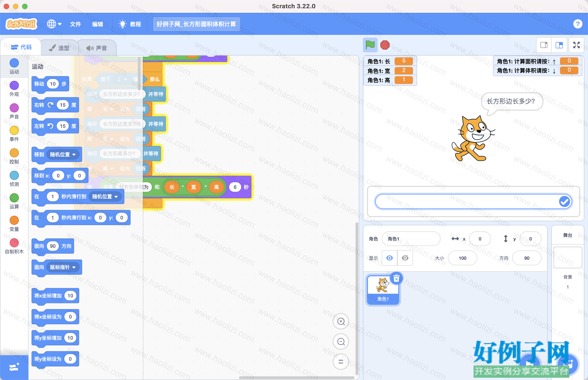Click the workspace horizontal scrollbar
This screenshot has height=380, width=588.
click(x=296, y=377)
